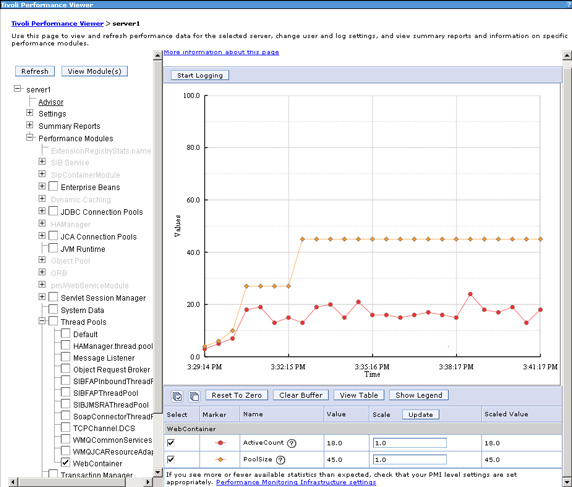Check the Thread Pools checkbox
Viewport: 572px width, 487px height.
53,321
